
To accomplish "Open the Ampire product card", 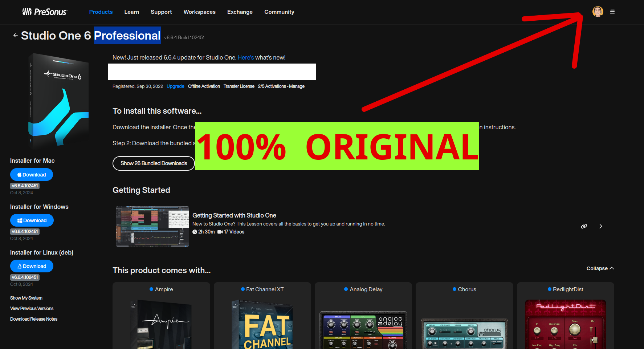I will (x=161, y=316).
